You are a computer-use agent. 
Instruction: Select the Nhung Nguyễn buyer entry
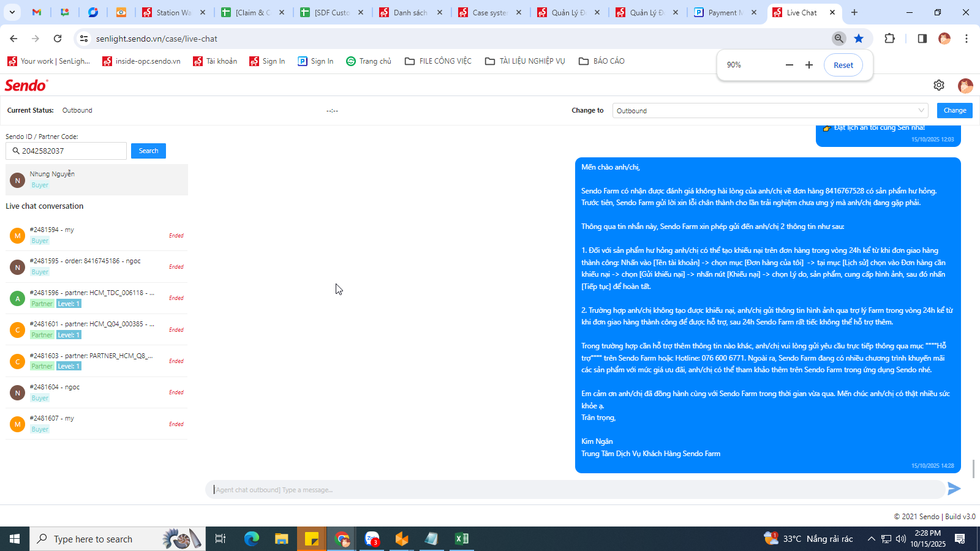point(97,179)
